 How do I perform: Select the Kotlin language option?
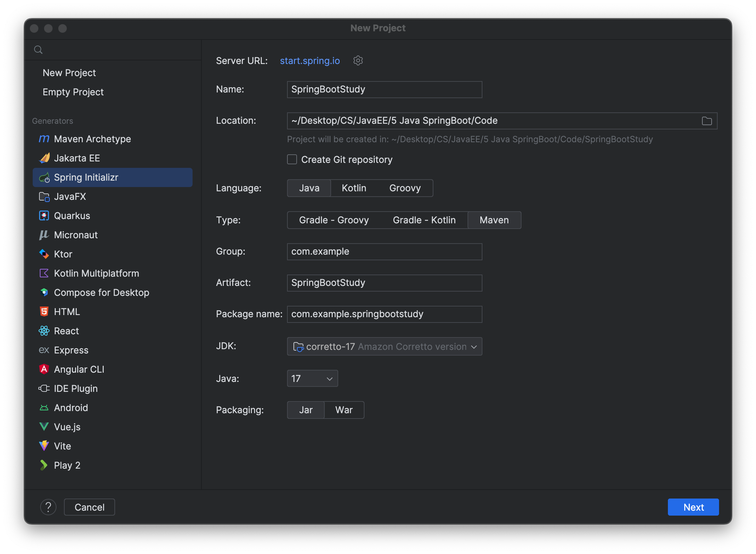click(353, 187)
